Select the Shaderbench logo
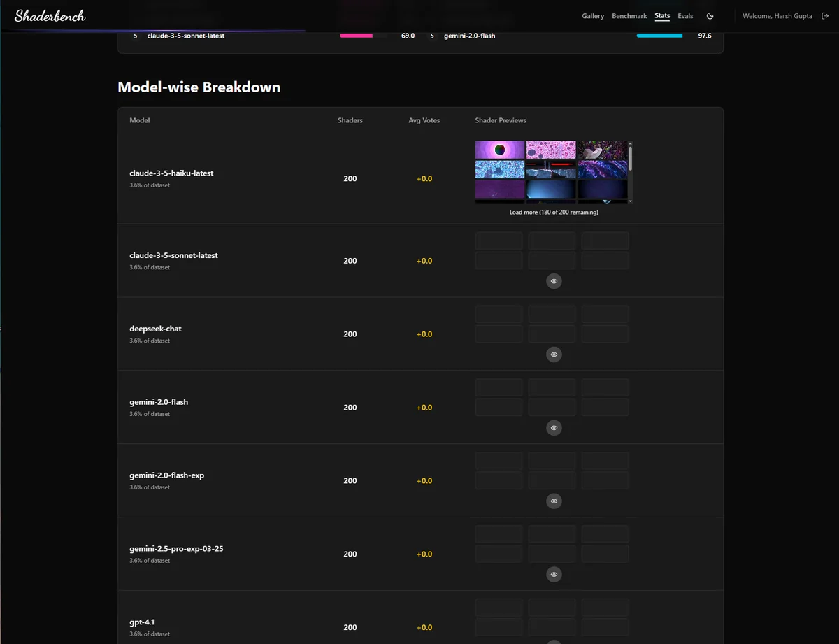Image resolution: width=839 pixels, height=644 pixels. 49,15
